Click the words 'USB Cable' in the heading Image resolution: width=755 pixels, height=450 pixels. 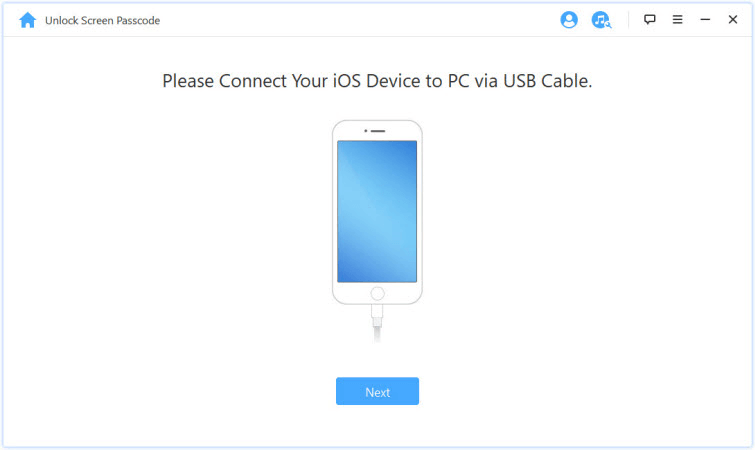click(546, 81)
